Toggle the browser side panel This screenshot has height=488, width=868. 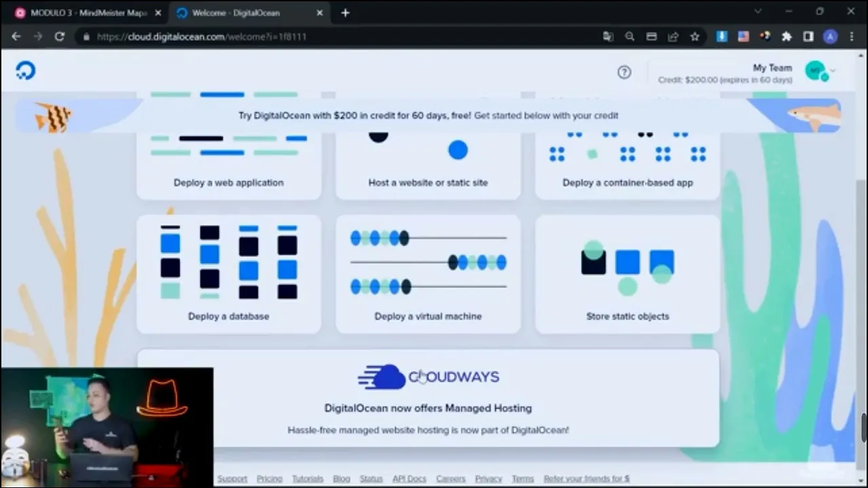tap(808, 37)
